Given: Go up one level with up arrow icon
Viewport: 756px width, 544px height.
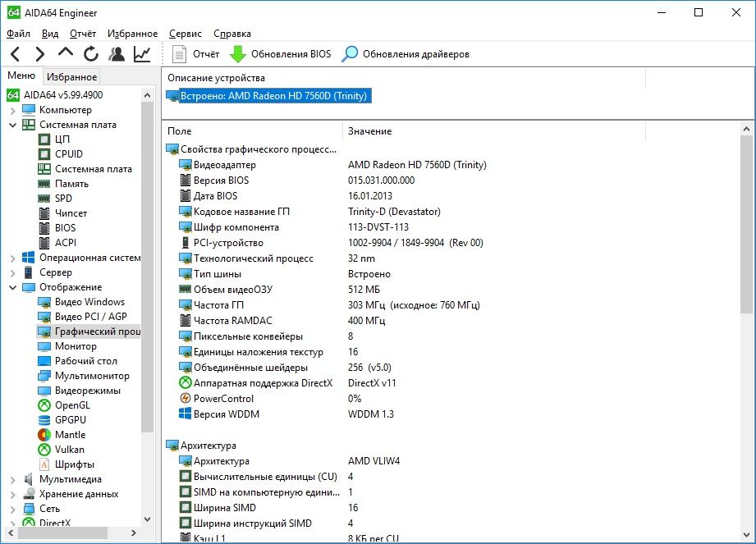Looking at the screenshot, I should tap(66, 52).
